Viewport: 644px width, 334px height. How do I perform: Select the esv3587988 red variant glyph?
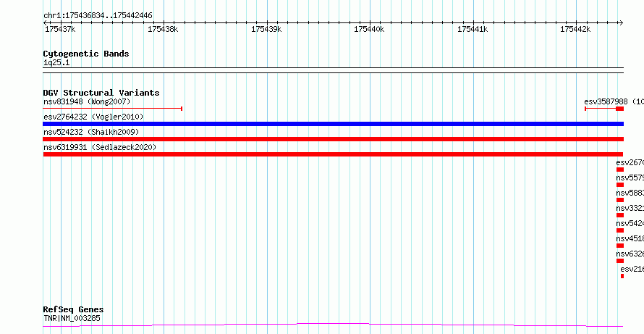click(604, 109)
